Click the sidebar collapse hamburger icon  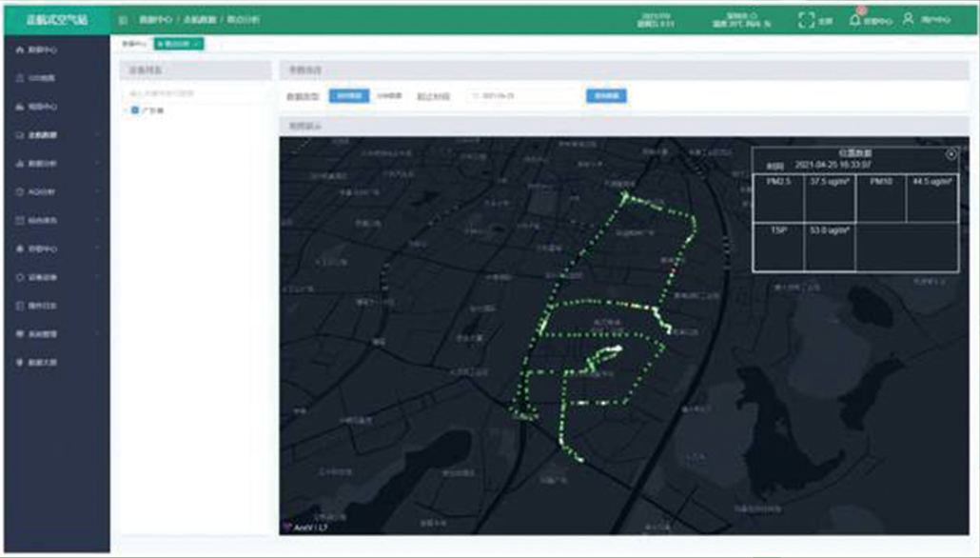[124, 20]
